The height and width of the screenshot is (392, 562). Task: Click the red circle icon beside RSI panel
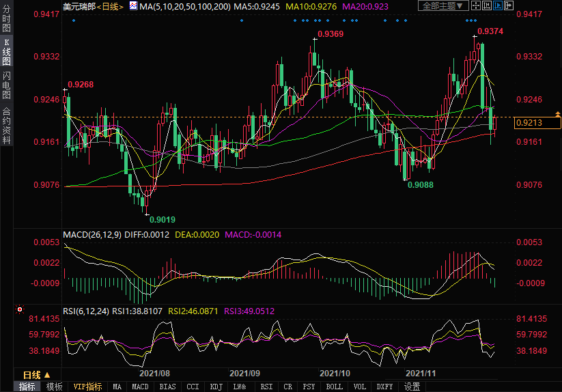pyautogui.click(x=19, y=309)
